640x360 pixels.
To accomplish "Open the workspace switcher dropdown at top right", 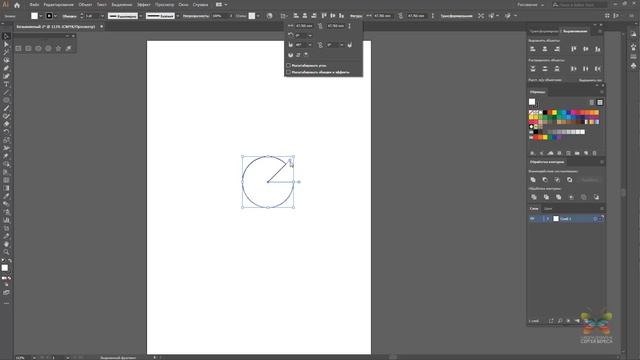I will [x=531, y=5].
